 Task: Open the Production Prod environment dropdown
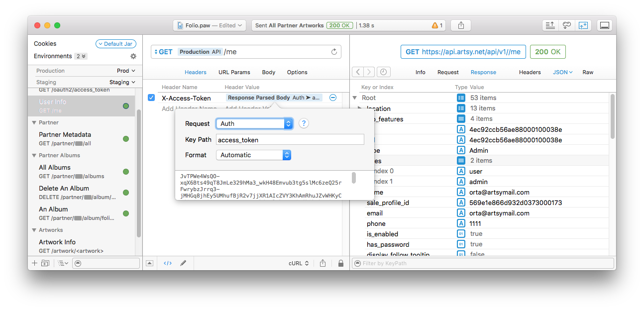126,71
